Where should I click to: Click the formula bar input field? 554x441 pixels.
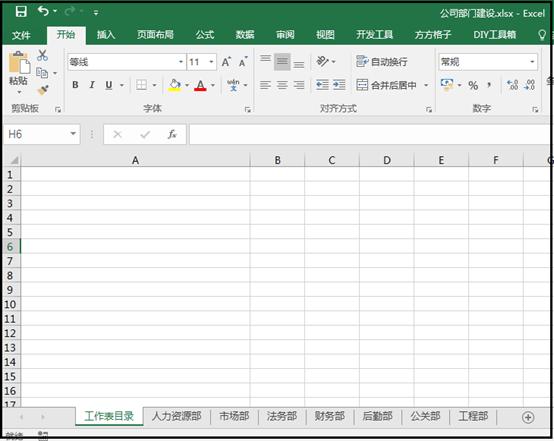coord(369,134)
